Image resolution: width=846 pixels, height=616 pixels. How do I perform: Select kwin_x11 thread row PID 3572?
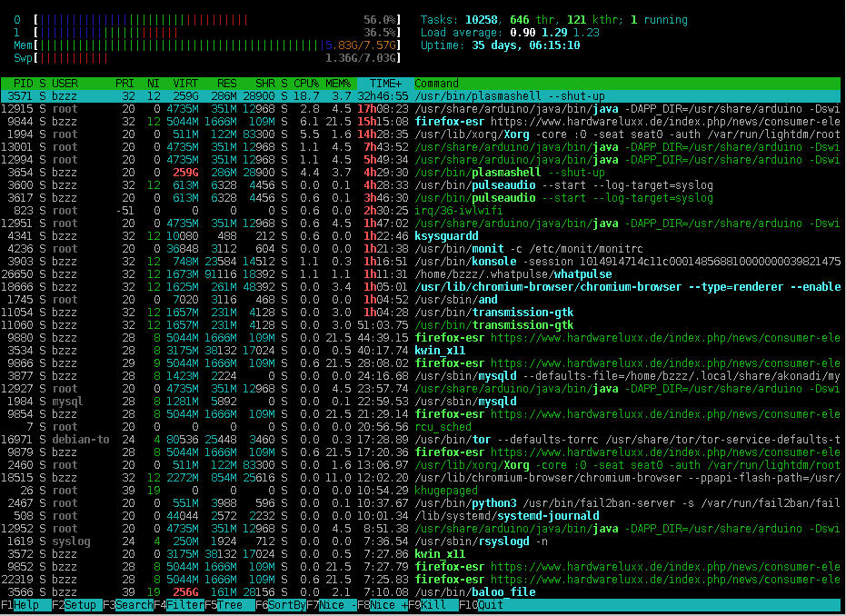coord(421,554)
